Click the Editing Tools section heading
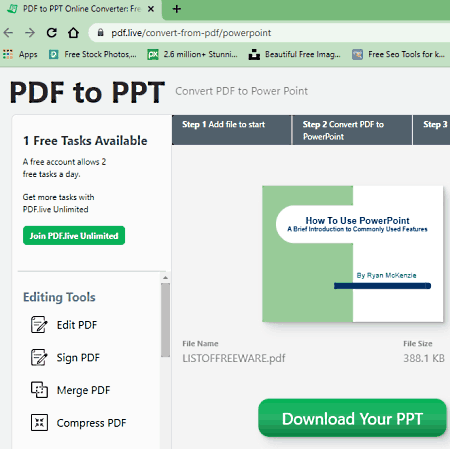This screenshot has width=450, height=449. pos(59,297)
